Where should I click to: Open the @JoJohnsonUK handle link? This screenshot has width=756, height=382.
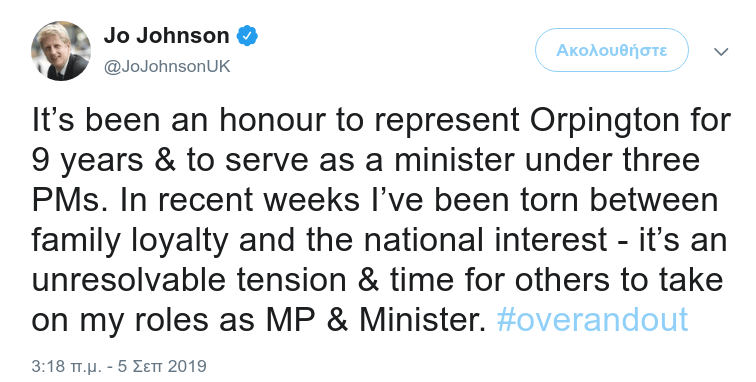coord(167,66)
